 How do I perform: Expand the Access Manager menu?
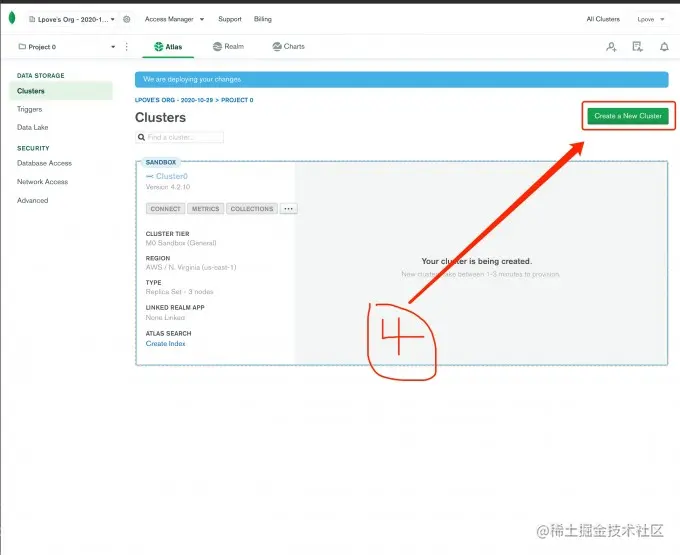click(x=174, y=19)
